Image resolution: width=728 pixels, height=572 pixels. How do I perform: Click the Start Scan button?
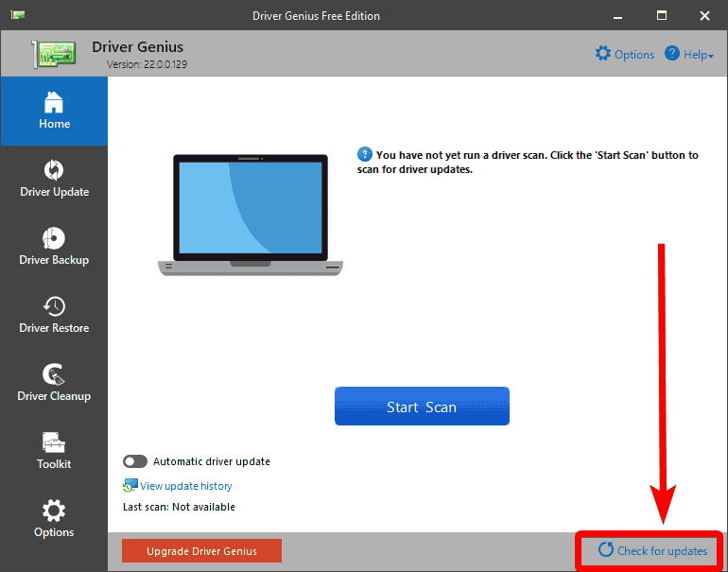[x=422, y=407]
